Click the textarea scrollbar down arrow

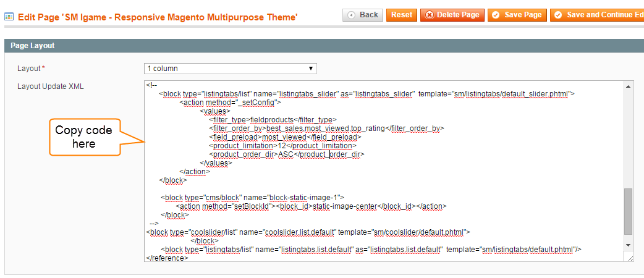click(629, 245)
